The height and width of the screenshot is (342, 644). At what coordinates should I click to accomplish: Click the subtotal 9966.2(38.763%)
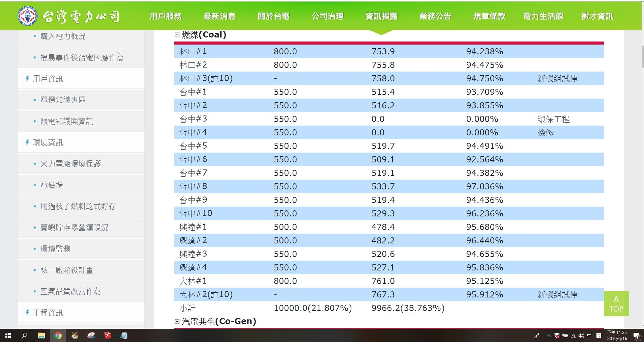[x=408, y=308]
